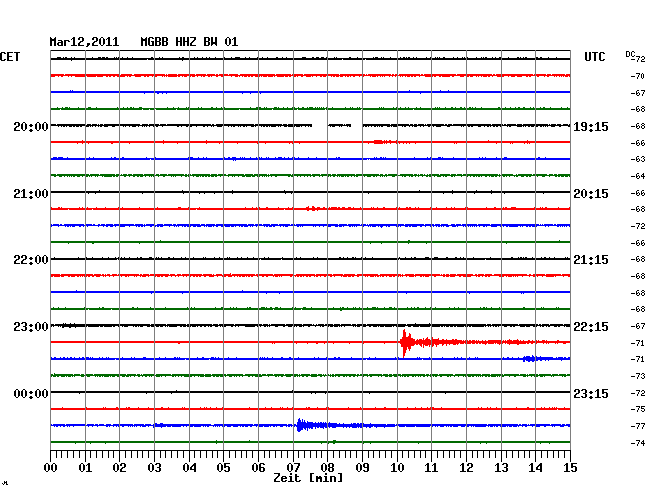This screenshot has height=494, width=650.
Task: Click the UTC time zone label
Action: point(594,57)
